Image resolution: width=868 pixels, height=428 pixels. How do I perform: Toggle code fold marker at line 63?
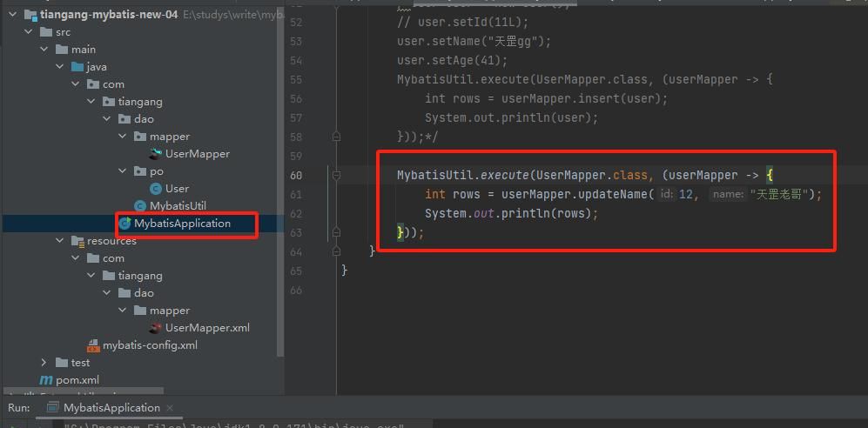coord(336,232)
